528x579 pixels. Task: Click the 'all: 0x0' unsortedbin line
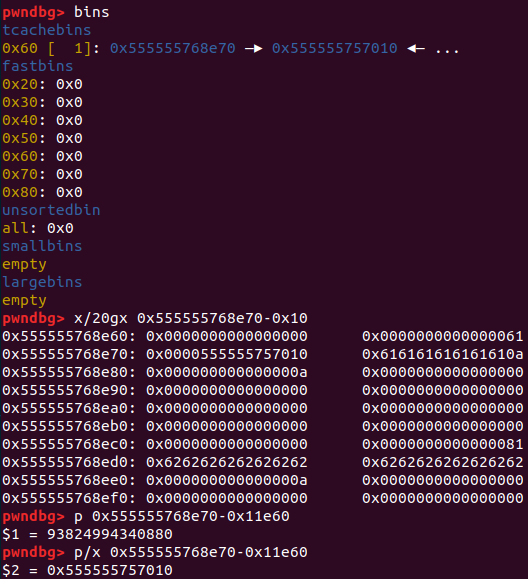[x=38, y=229]
